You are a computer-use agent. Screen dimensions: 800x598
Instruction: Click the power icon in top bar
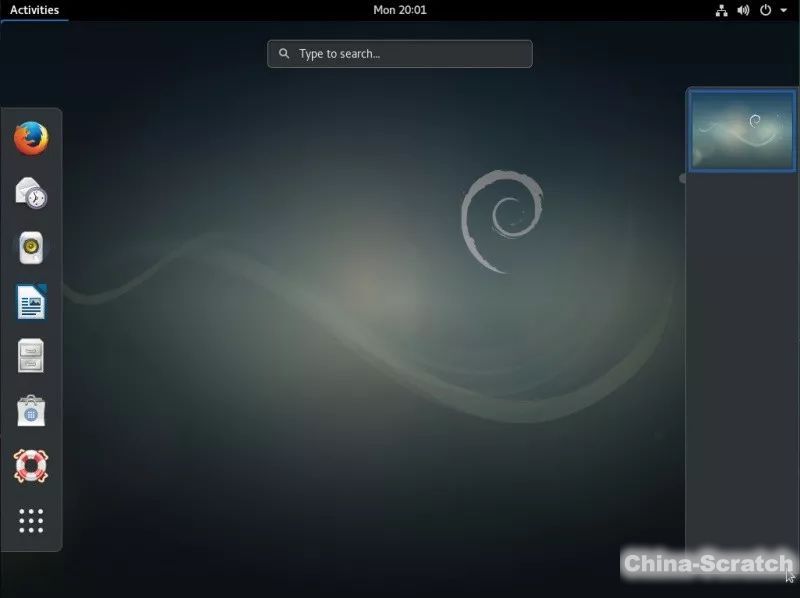tap(766, 10)
